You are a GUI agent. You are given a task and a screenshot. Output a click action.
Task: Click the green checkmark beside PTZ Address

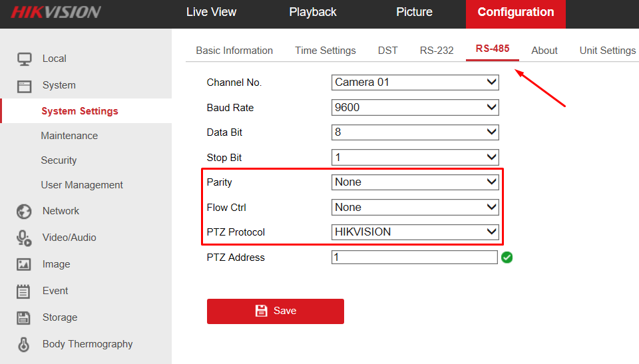pyautogui.click(x=507, y=258)
